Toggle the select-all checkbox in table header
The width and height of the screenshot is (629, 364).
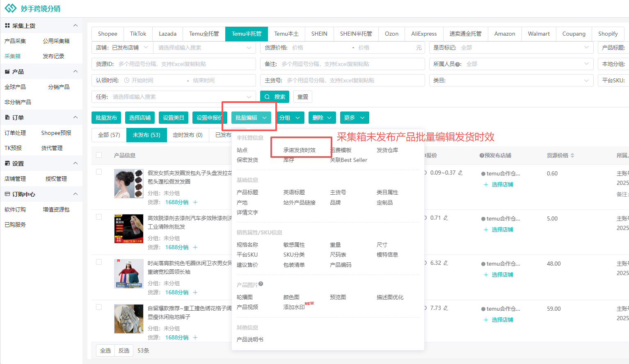tap(99, 155)
